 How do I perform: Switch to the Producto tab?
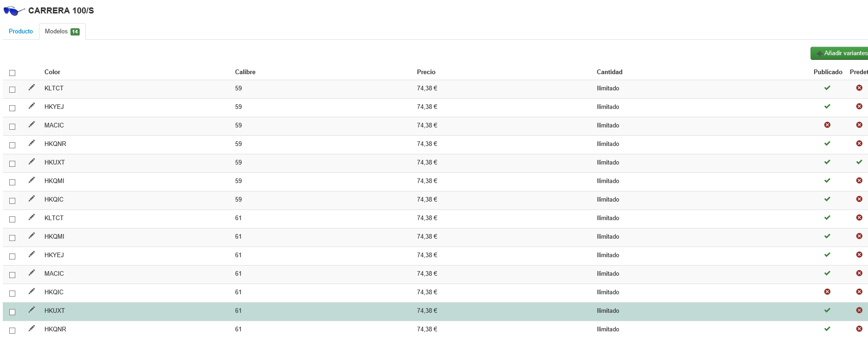coord(21,32)
